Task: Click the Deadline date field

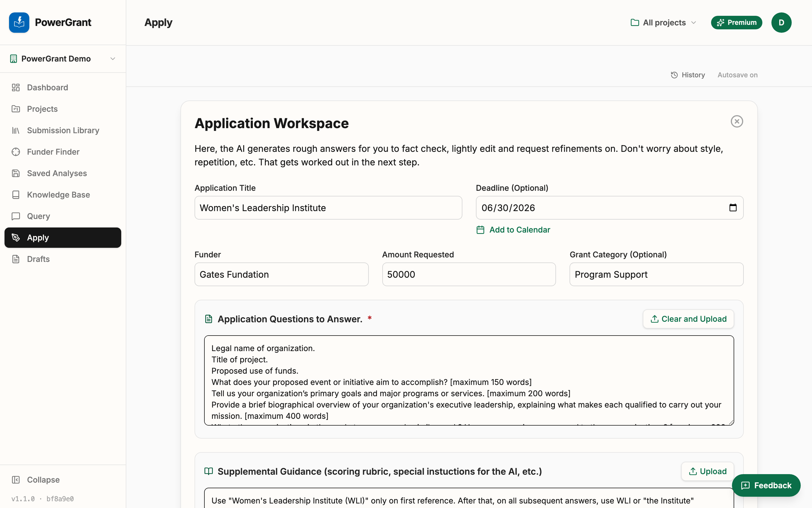Action: point(609,208)
